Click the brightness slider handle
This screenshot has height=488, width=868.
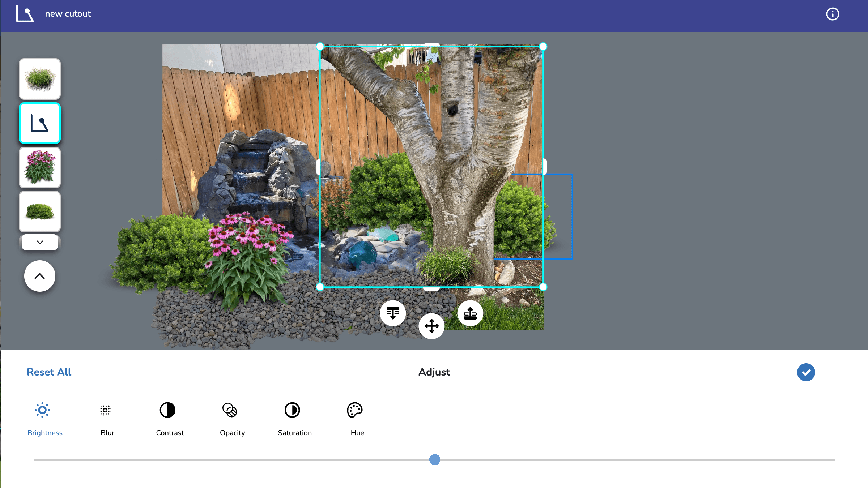pos(435,460)
